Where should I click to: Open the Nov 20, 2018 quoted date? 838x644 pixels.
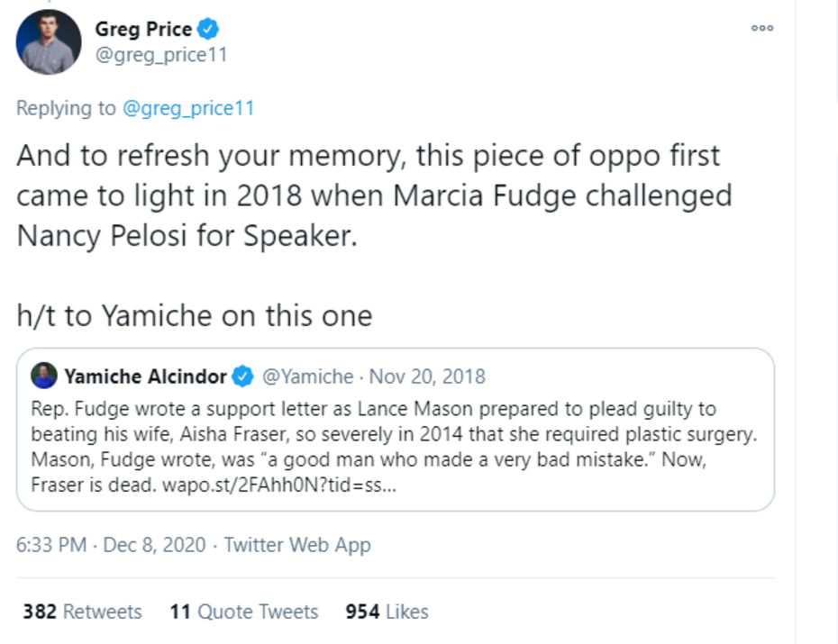[x=427, y=376]
